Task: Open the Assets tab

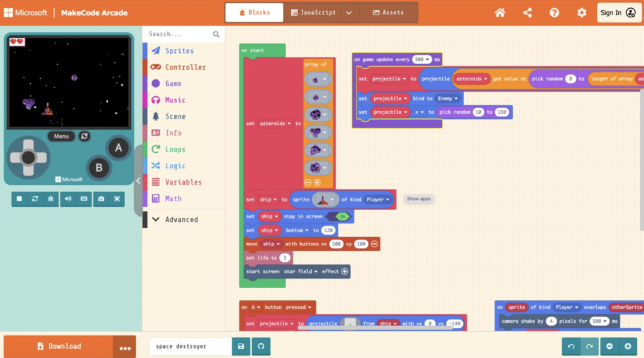Action: pos(388,13)
